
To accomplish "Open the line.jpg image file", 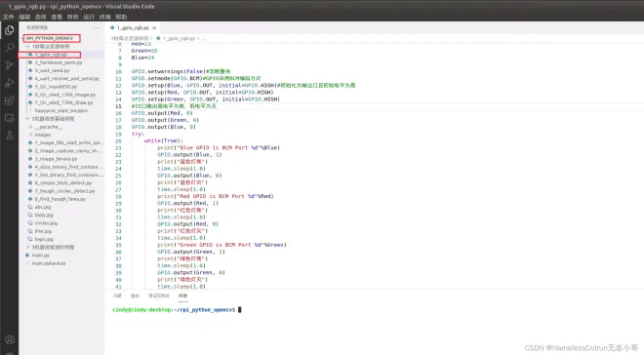I will [43, 231].
